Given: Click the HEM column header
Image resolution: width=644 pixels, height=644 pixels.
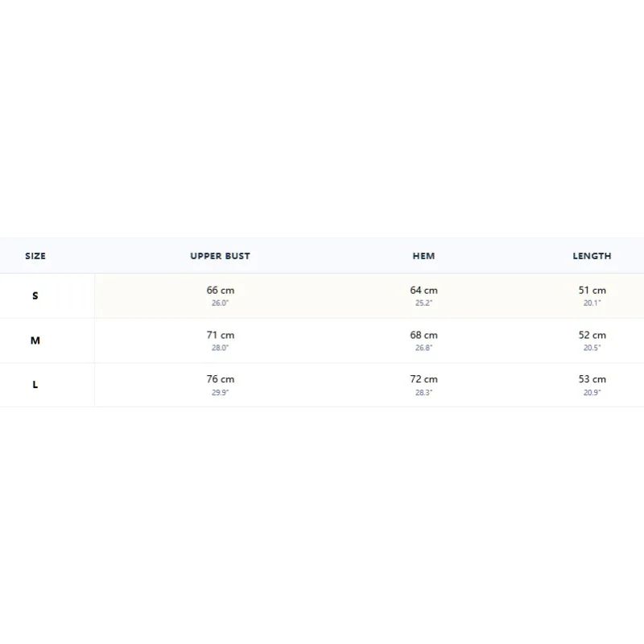Looking at the screenshot, I should [423, 256].
